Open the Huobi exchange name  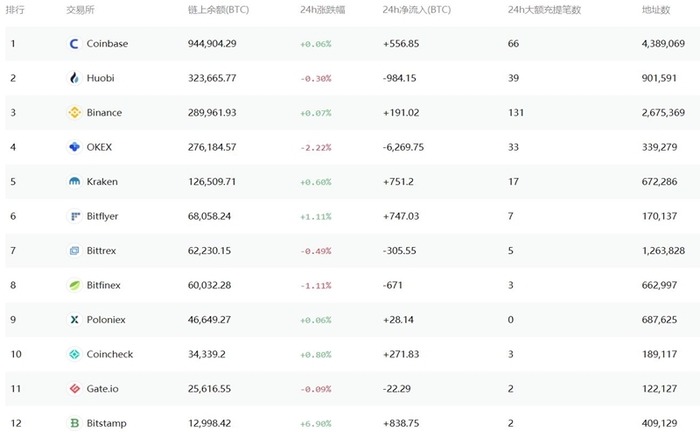[100, 78]
